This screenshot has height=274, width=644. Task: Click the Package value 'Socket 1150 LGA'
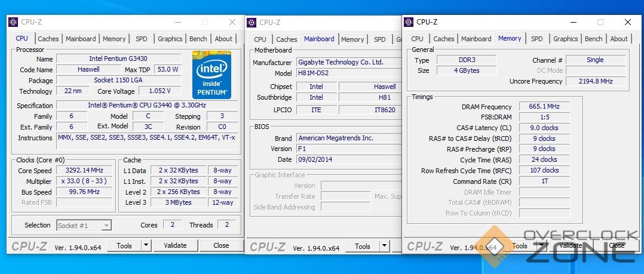click(118, 81)
